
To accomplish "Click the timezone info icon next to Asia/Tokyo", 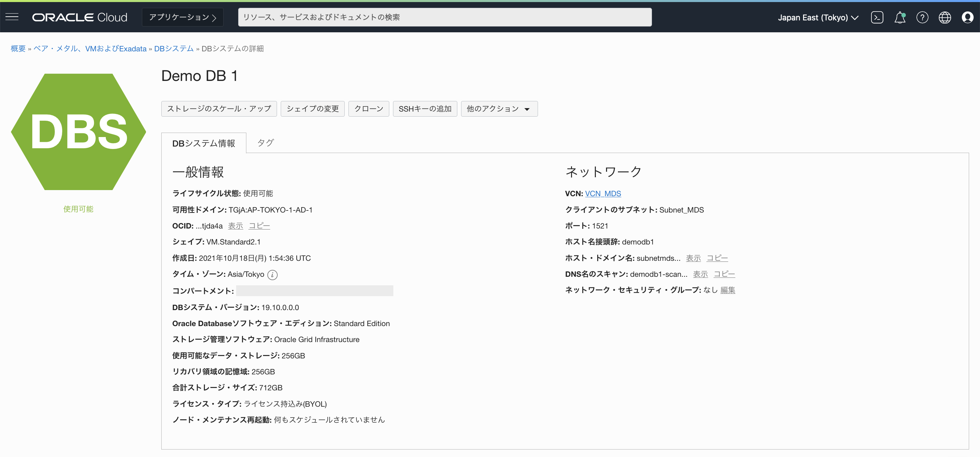I will click(272, 274).
